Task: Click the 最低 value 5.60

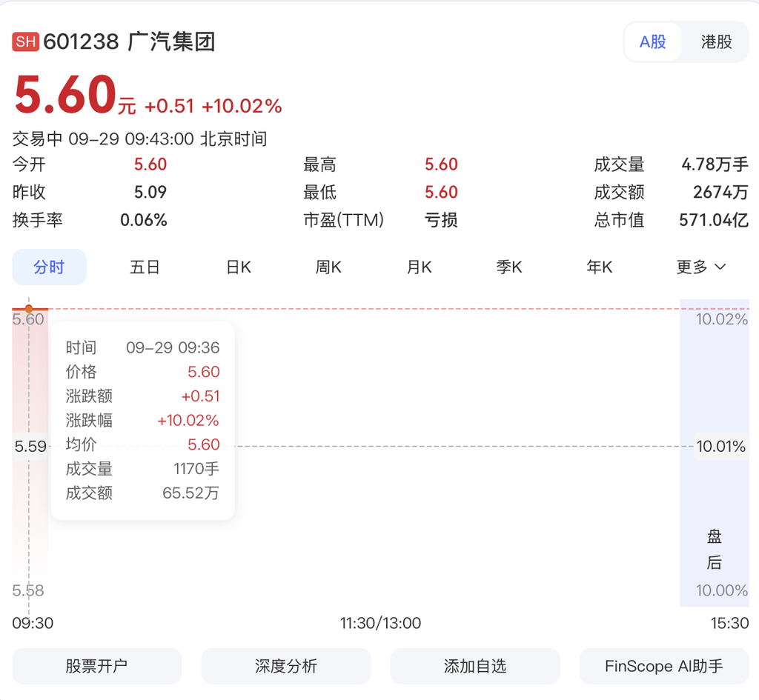Action: pyautogui.click(x=442, y=192)
